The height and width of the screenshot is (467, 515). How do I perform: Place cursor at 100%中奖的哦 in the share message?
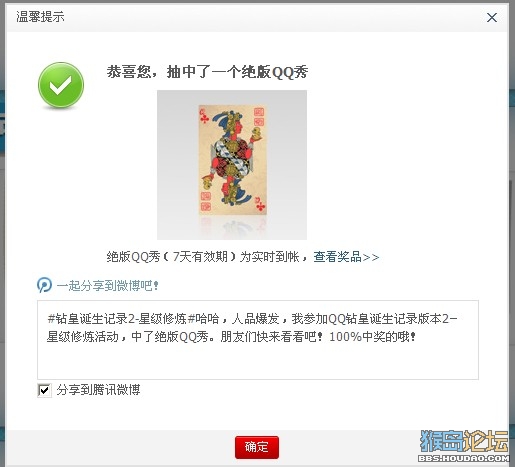372,337
